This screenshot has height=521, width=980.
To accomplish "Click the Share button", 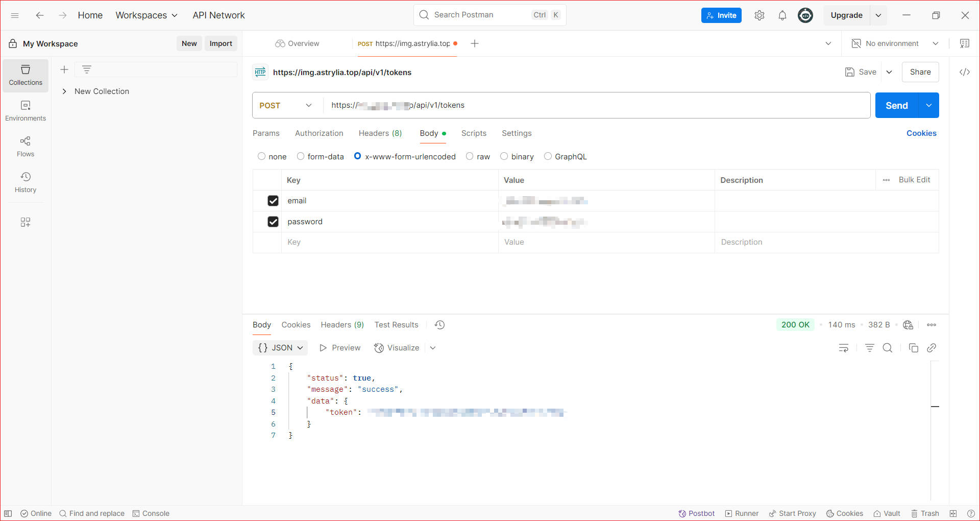I will click(x=920, y=72).
